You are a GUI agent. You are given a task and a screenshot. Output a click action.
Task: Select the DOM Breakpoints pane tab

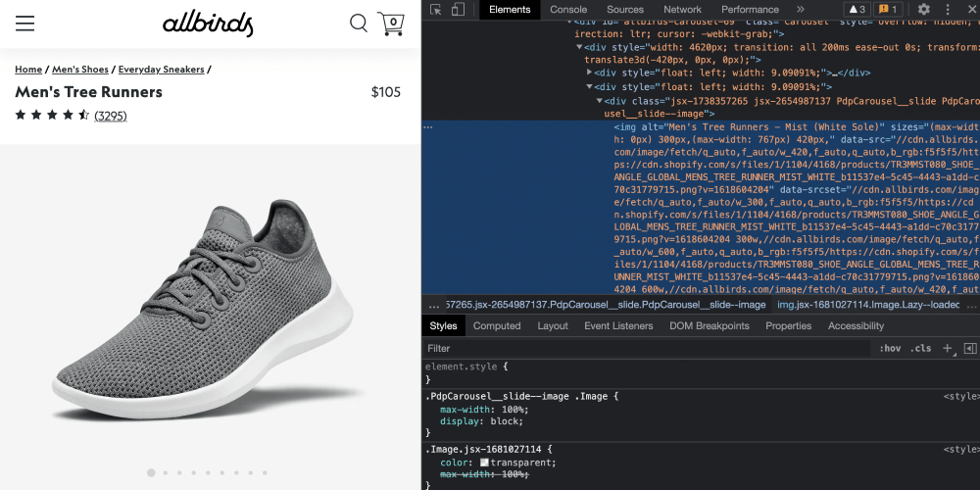tap(710, 325)
